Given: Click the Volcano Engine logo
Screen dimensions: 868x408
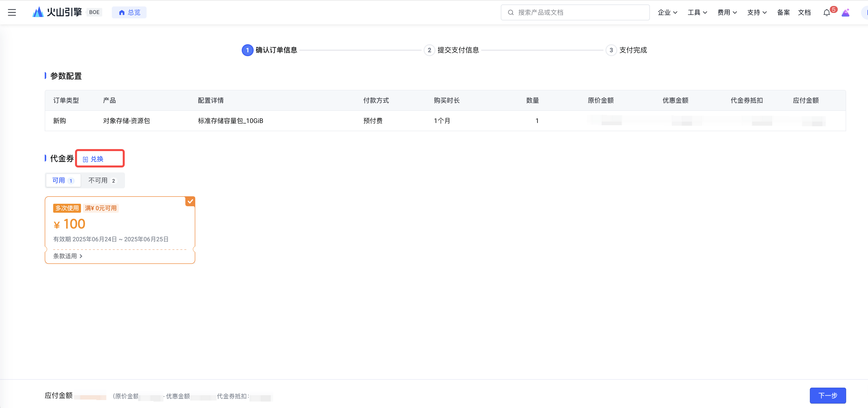Looking at the screenshot, I should coord(57,12).
